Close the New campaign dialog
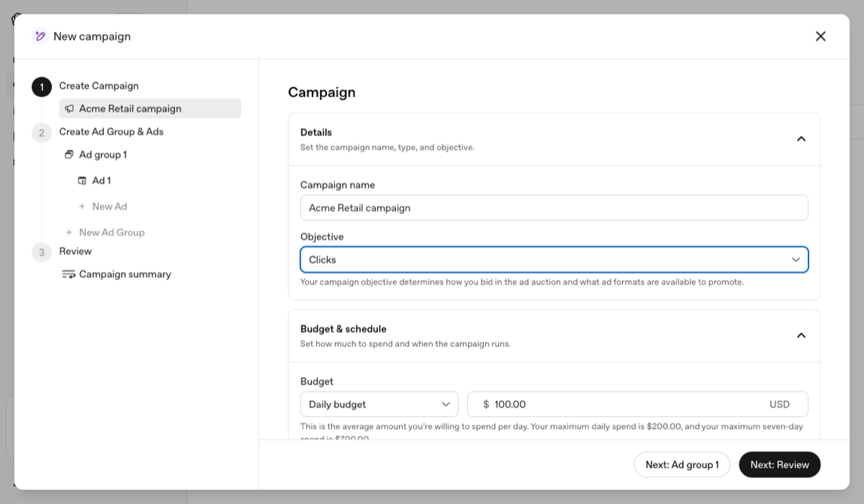 pos(820,36)
